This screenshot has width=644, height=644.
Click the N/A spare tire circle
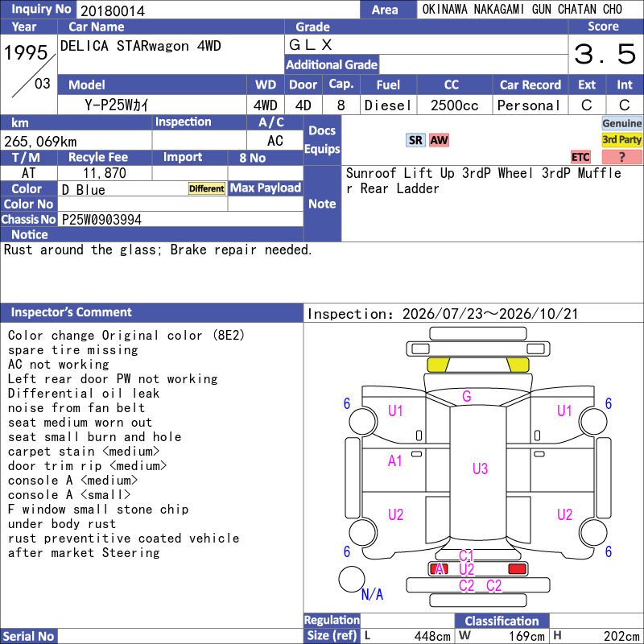[x=352, y=579]
